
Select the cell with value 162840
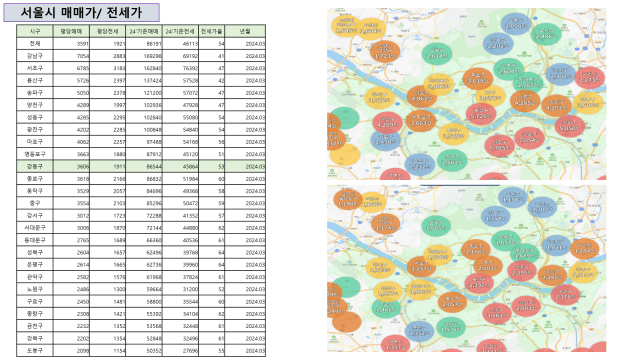pyautogui.click(x=144, y=68)
